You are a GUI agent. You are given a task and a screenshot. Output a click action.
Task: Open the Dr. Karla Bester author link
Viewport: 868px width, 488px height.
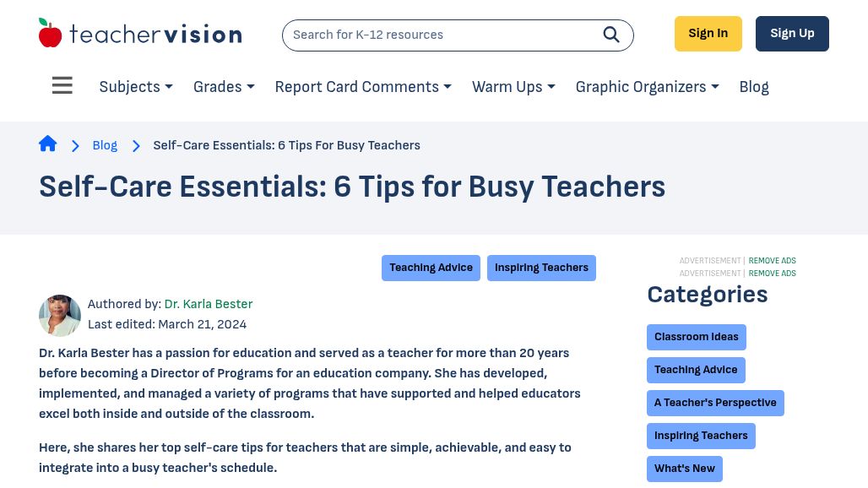point(209,304)
